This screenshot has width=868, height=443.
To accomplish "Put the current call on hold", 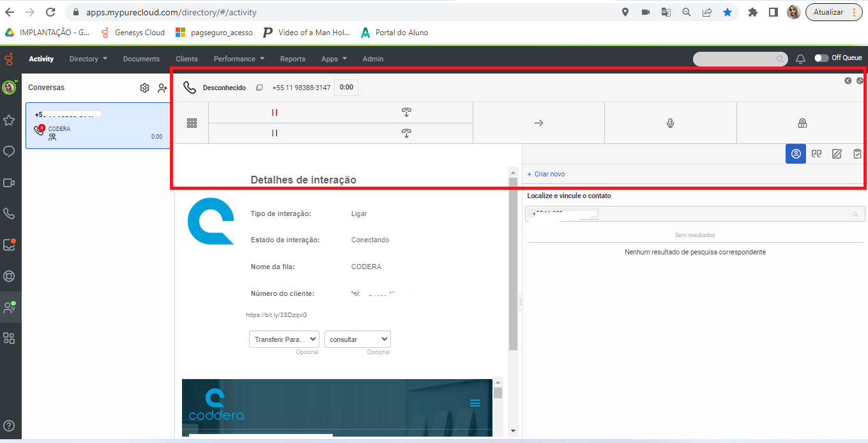I will (274, 112).
